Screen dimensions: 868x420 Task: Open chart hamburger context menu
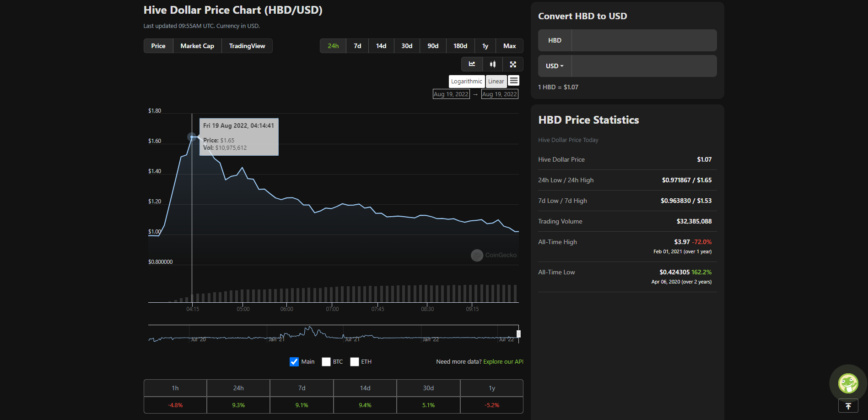514,81
